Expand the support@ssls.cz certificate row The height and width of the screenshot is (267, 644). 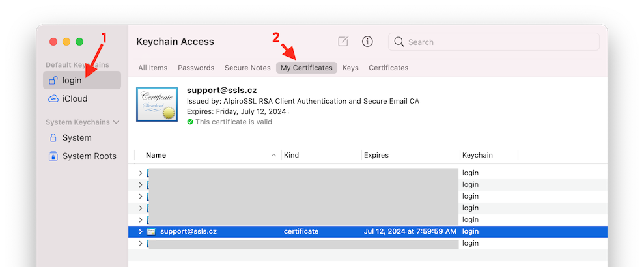pyautogui.click(x=140, y=231)
